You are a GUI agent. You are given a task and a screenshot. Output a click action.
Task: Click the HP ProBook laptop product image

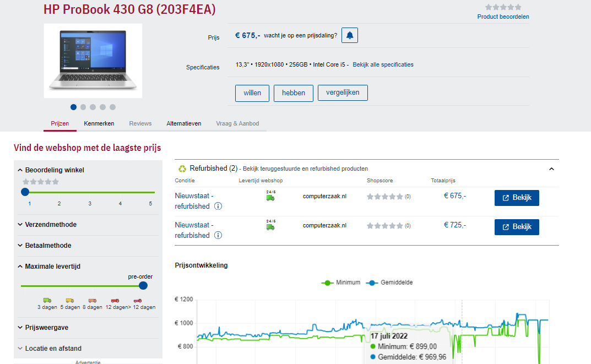(x=93, y=61)
